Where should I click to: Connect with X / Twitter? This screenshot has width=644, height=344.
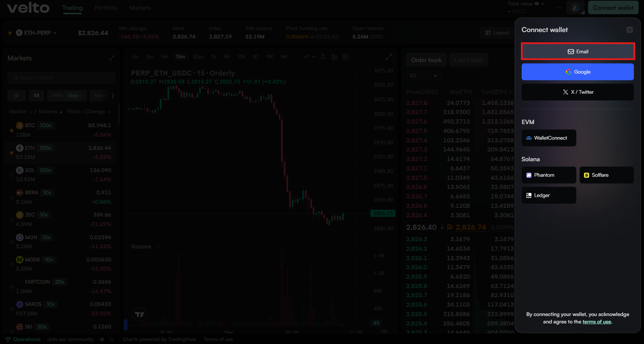(x=578, y=92)
